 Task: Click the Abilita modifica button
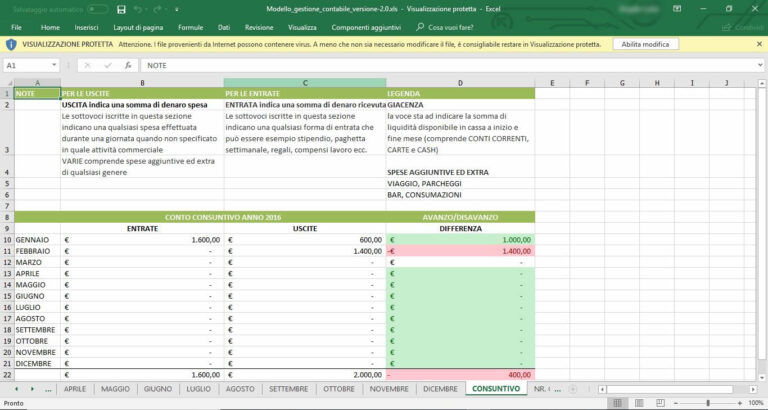(645, 44)
